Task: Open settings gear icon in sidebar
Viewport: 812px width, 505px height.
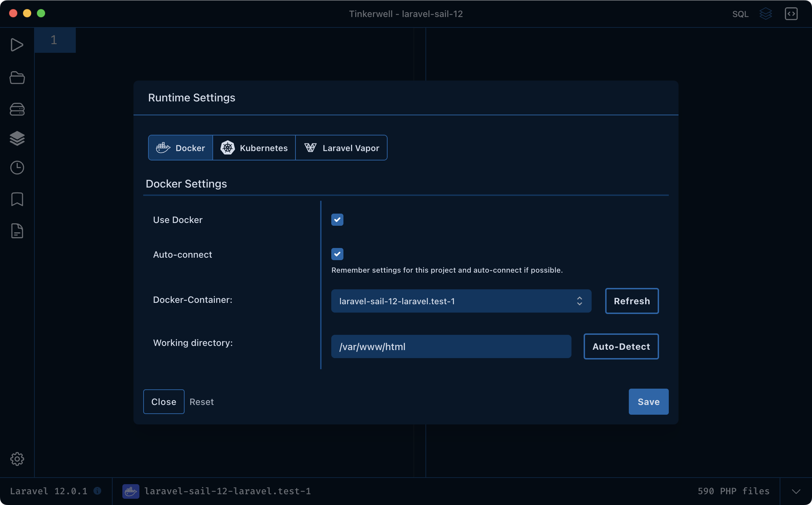Action: coord(17,459)
